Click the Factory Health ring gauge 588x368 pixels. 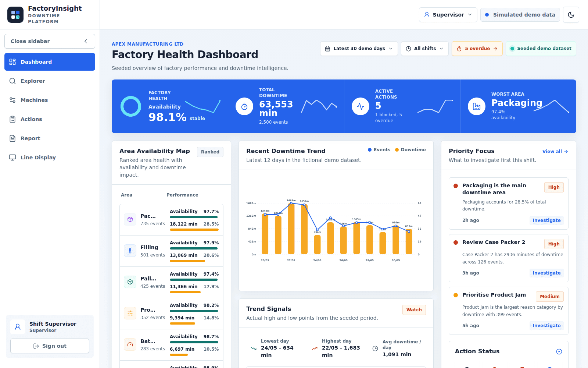(131, 106)
